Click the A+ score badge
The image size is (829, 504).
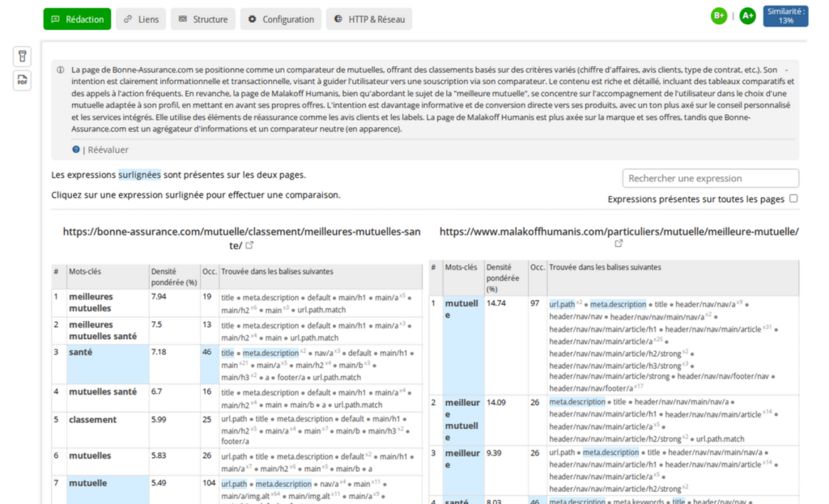tap(747, 15)
